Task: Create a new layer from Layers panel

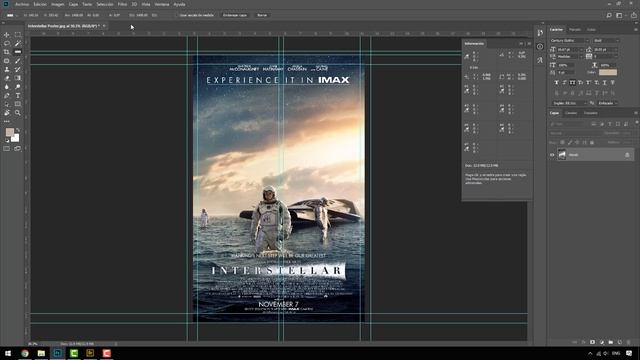Action: (620, 342)
